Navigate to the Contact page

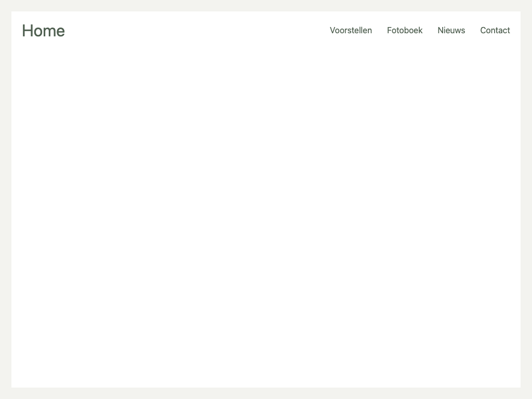(x=495, y=30)
